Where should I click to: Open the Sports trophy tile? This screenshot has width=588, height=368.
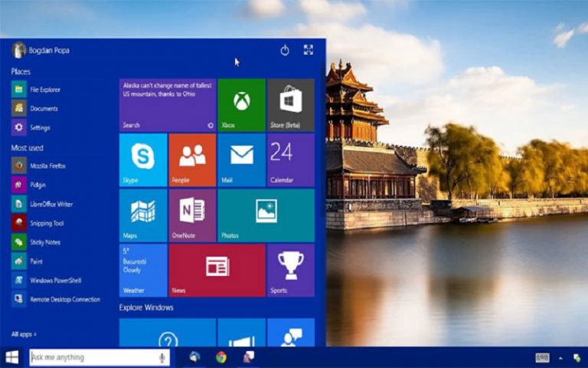click(x=291, y=271)
